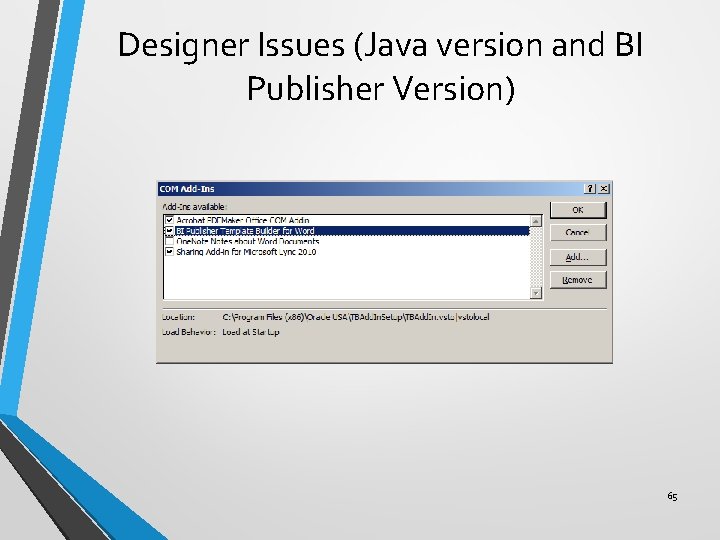Enable OneNote Notes about Word Documents checkbox
Image resolution: width=720 pixels, height=540 pixels.
tap(169, 241)
